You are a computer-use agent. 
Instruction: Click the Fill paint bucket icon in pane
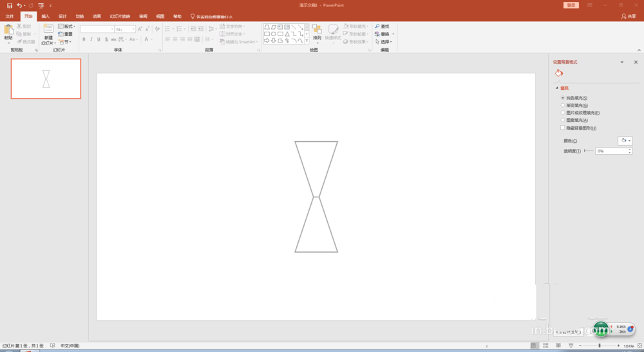tap(559, 73)
